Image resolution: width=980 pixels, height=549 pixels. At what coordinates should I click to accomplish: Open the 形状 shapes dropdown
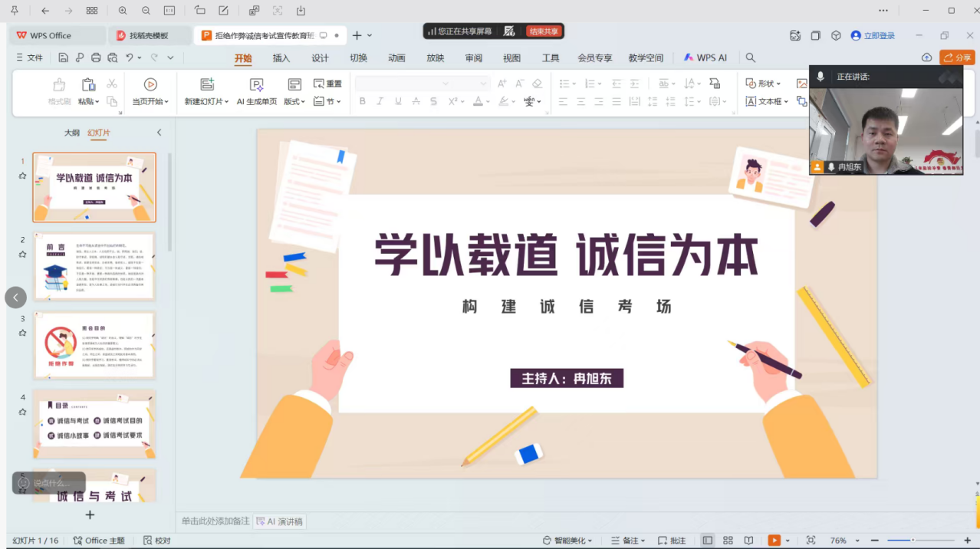tap(764, 84)
